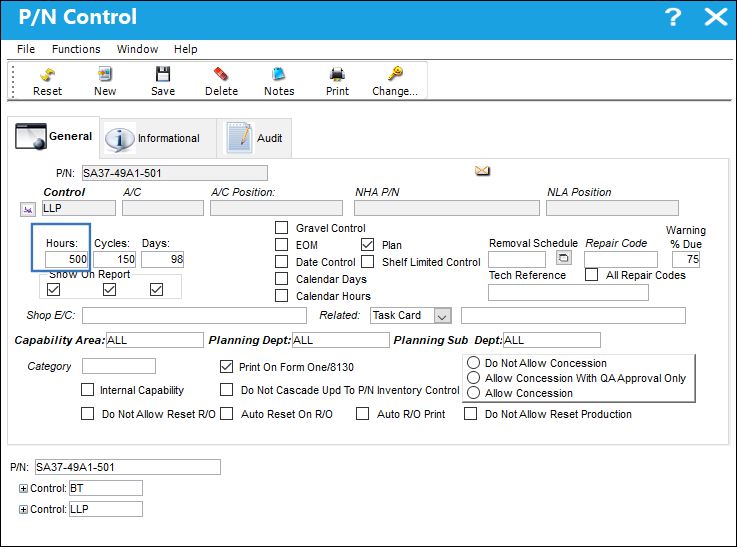737x547 pixels.
Task: Click the A/C Position field
Action: pyautogui.click(x=276, y=208)
